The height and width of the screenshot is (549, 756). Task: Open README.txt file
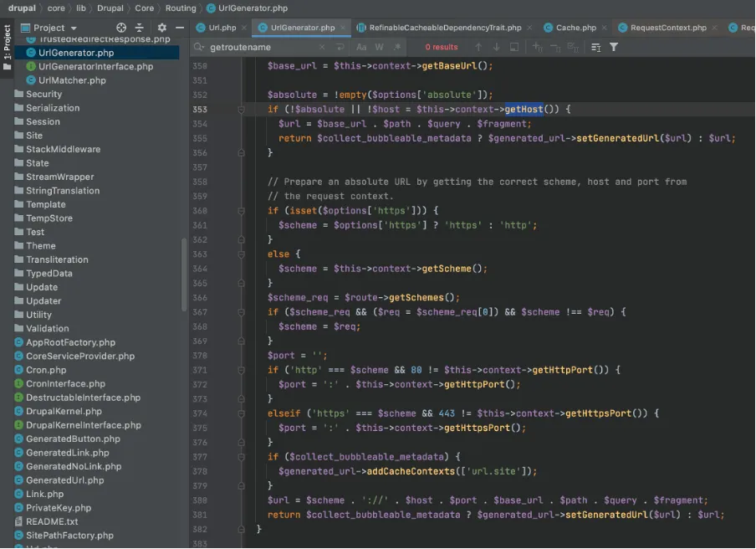[46, 522]
